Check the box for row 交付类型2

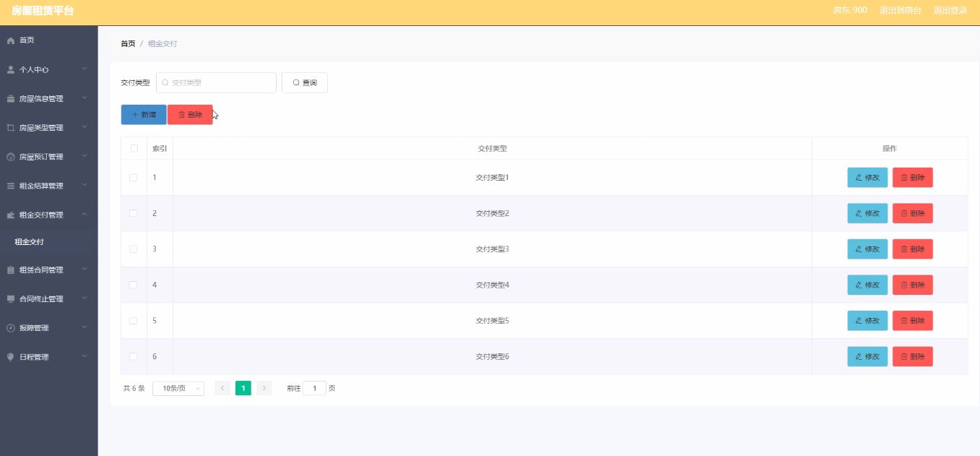click(134, 213)
